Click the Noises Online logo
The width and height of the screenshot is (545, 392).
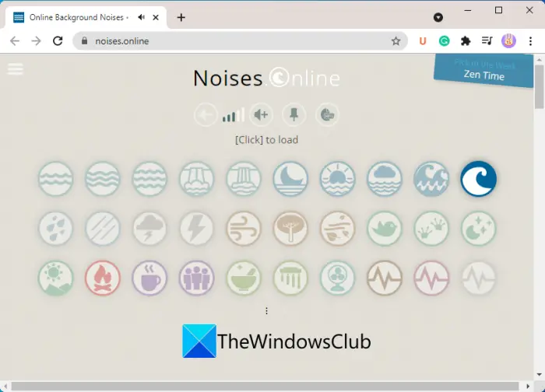tap(266, 78)
